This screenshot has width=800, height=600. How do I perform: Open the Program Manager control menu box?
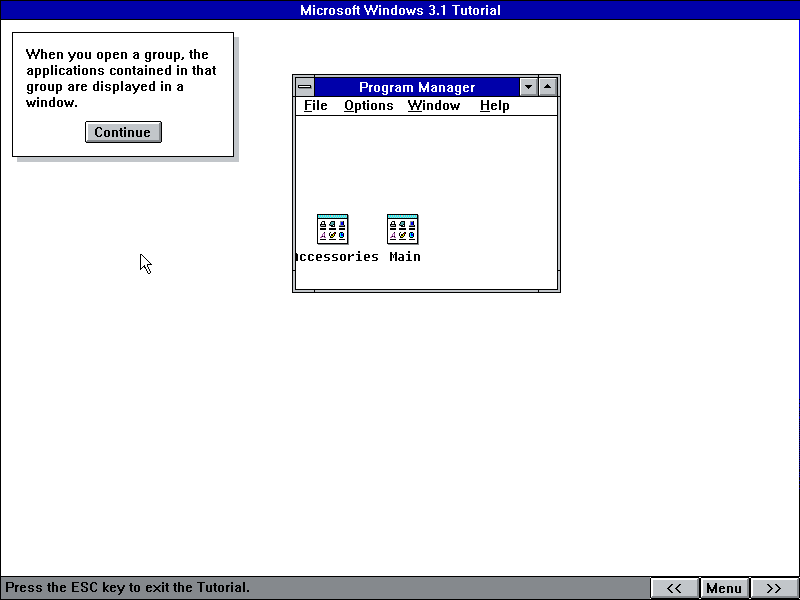tap(305, 87)
